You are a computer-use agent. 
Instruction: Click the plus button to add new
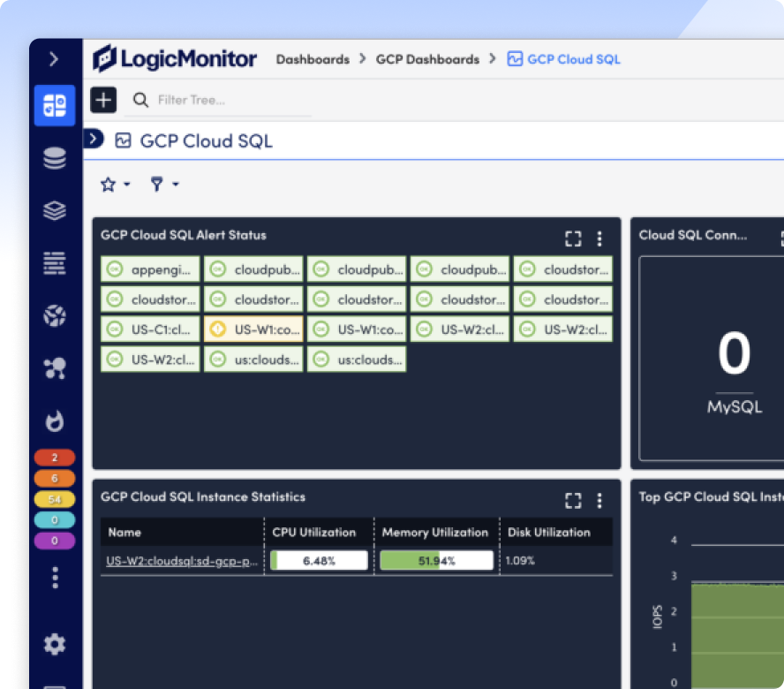(103, 100)
